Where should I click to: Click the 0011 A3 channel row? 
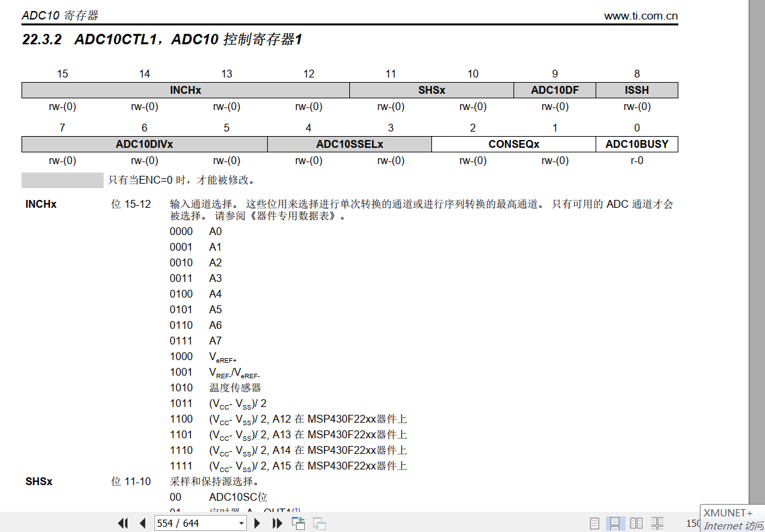coord(195,279)
